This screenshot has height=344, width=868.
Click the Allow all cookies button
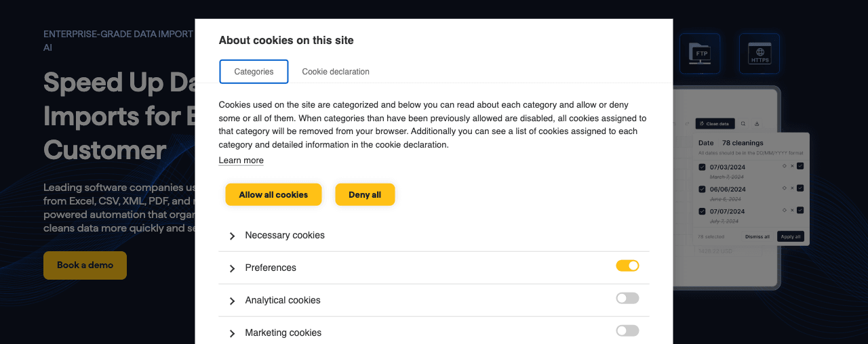click(x=273, y=194)
